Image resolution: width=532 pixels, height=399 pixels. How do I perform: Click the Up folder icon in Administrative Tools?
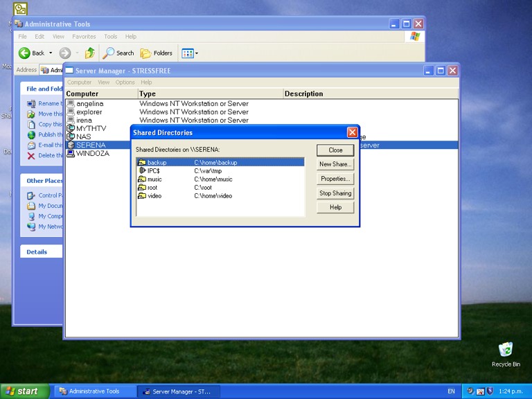90,53
